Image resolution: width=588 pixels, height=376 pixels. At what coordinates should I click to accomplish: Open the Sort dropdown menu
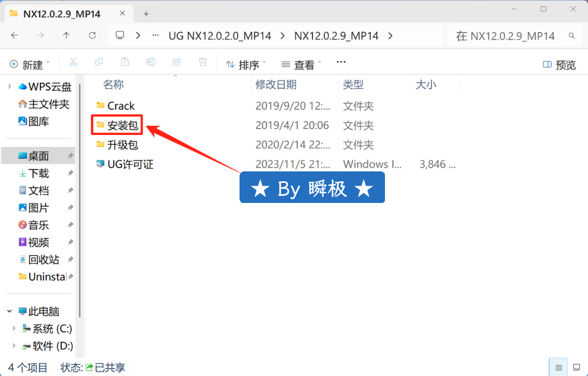point(246,64)
